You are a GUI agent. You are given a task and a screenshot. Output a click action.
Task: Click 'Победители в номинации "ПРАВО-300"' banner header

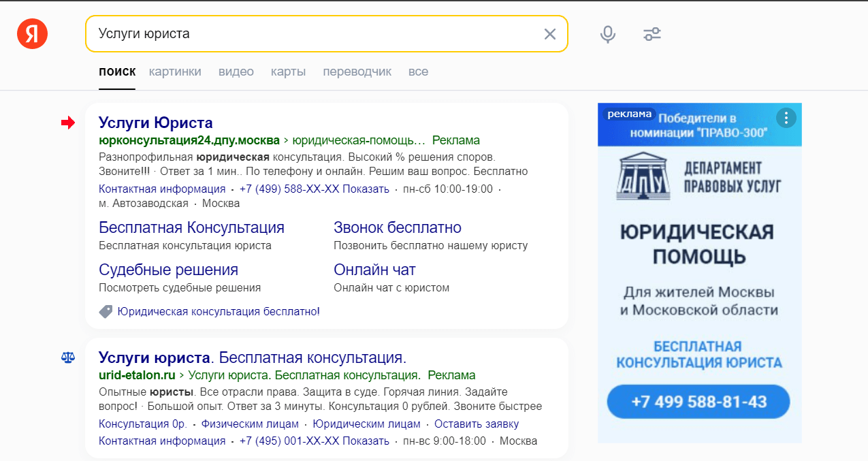coord(699,125)
